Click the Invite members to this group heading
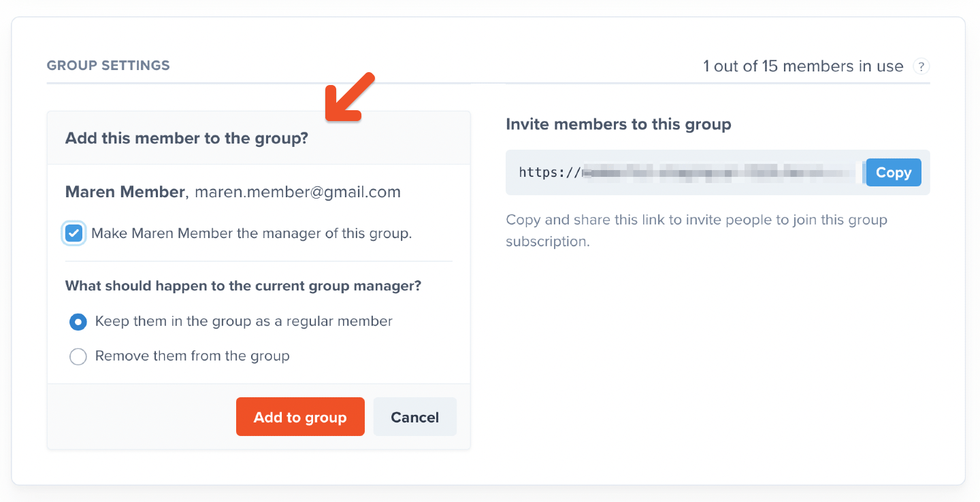 pos(619,124)
